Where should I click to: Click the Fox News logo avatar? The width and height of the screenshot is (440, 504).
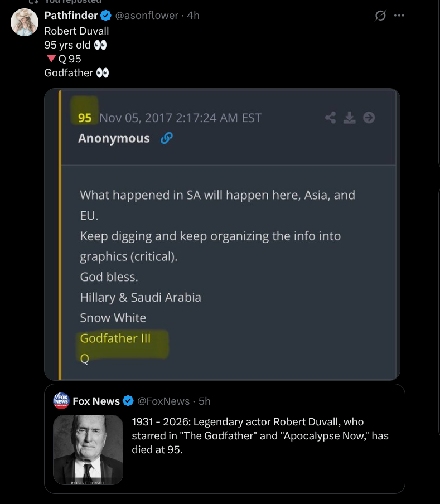61,401
